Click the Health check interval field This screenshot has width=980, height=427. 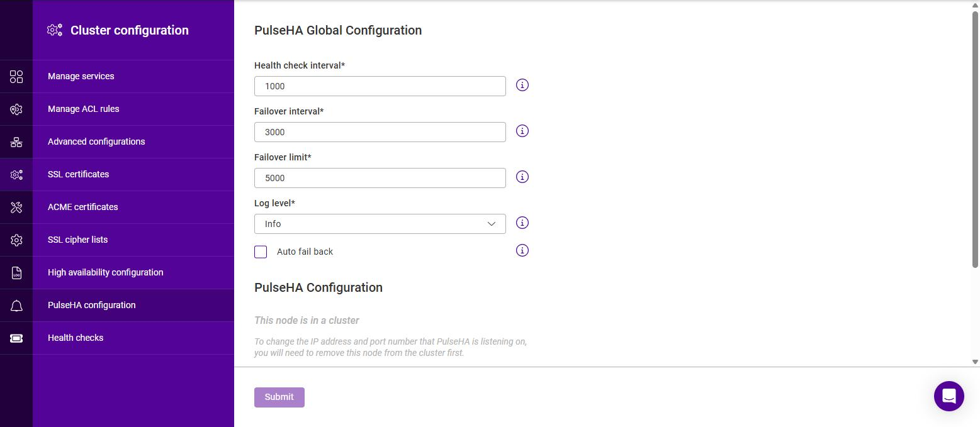point(380,86)
